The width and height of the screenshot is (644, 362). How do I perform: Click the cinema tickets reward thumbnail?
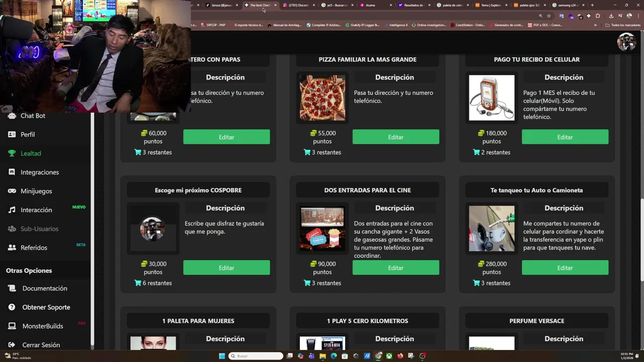(323, 228)
